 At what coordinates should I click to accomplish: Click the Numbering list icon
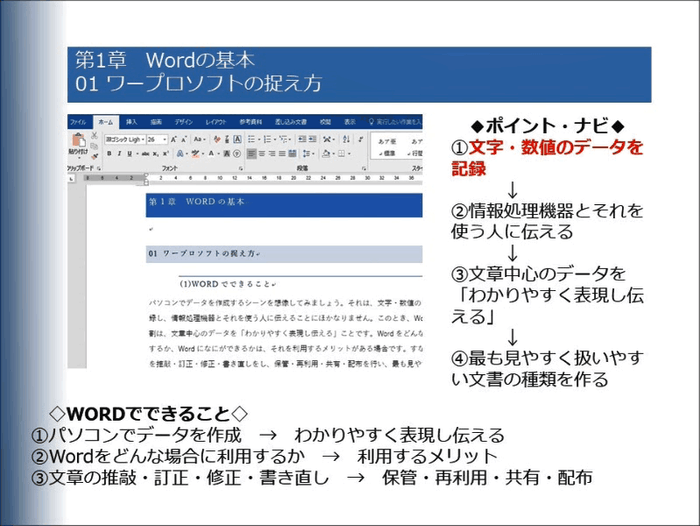pyautogui.click(x=269, y=140)
